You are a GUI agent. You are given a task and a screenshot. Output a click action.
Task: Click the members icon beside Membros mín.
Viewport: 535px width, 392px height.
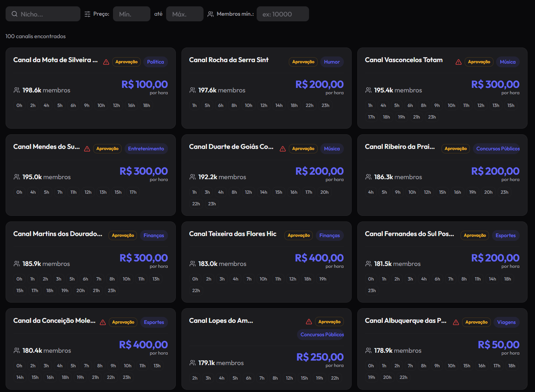pos(211,14)
